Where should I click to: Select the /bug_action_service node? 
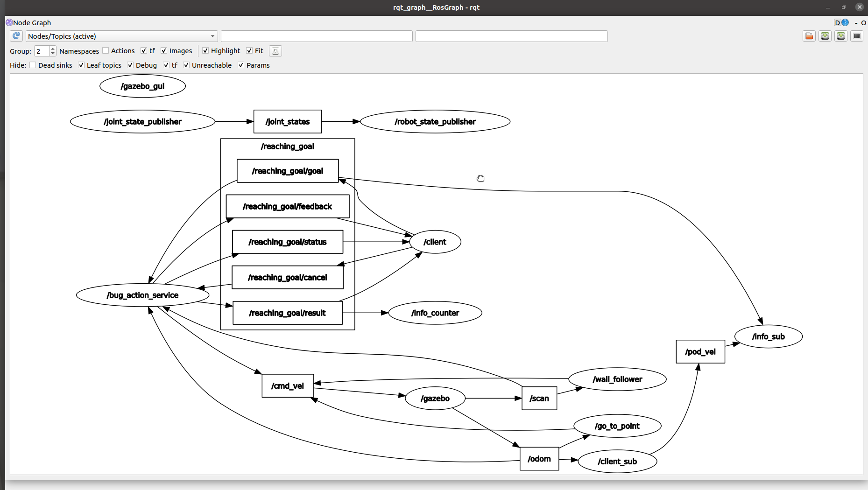pyautogui.click(x=142, y=295)
